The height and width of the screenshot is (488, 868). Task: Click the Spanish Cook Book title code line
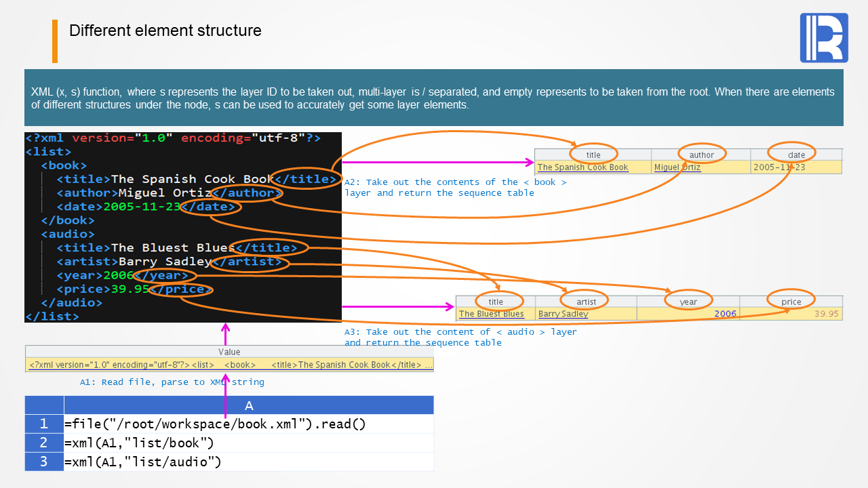click(x=197, y=179)
